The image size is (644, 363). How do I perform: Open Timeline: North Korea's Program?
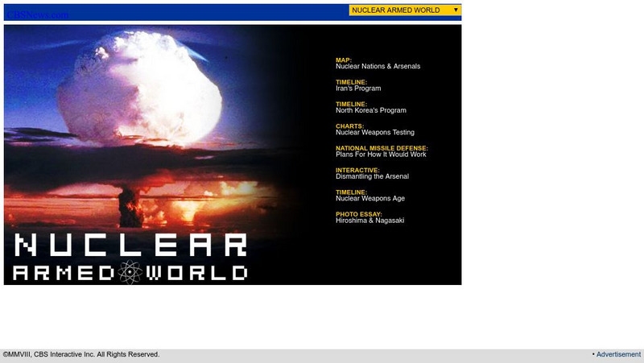click(x=371, y=107)
